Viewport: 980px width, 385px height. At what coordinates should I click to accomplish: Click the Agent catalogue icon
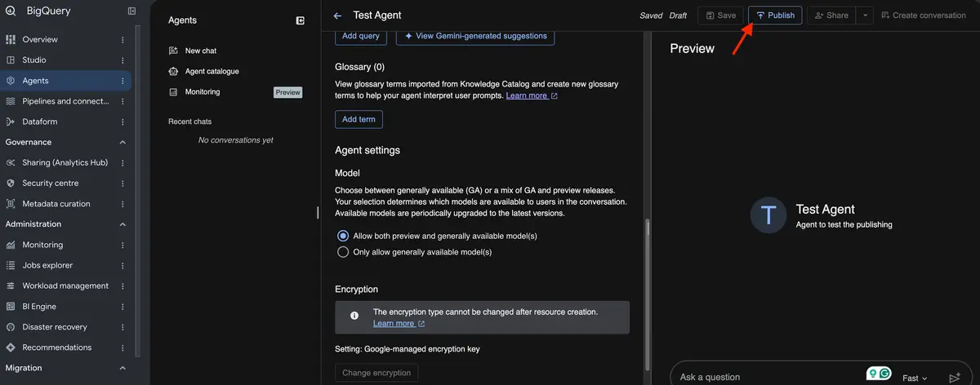pos(173,72)
